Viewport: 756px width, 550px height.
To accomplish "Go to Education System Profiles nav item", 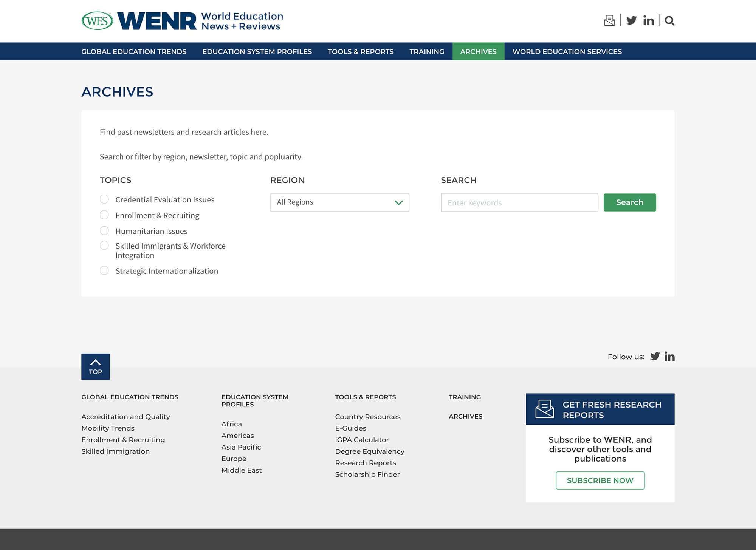I will point(257,51).
